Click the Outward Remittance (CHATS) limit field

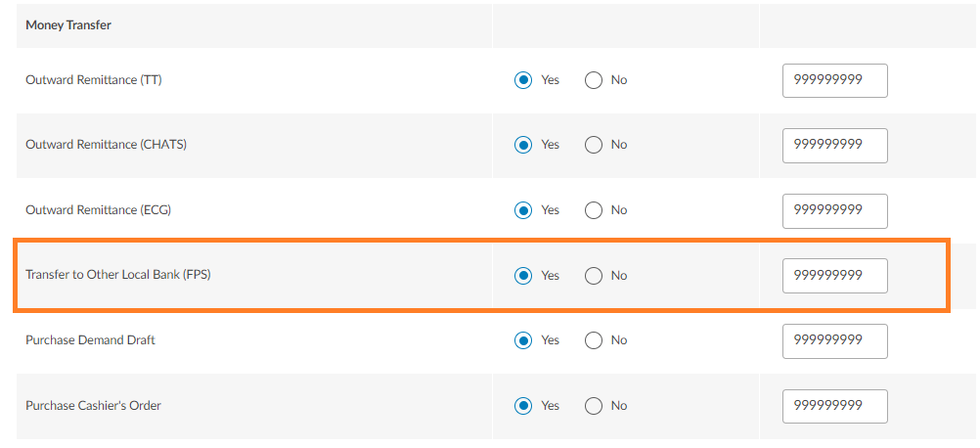[x=834, y=145]
